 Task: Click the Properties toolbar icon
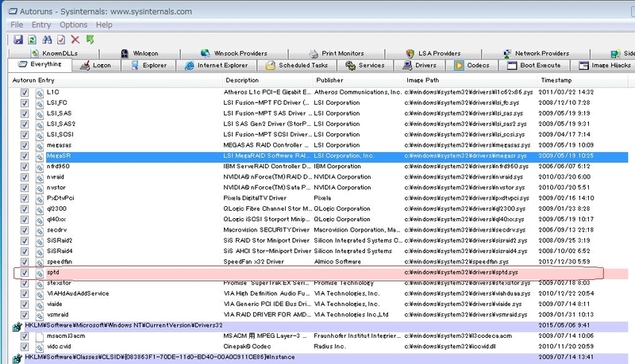coord(61,40)
